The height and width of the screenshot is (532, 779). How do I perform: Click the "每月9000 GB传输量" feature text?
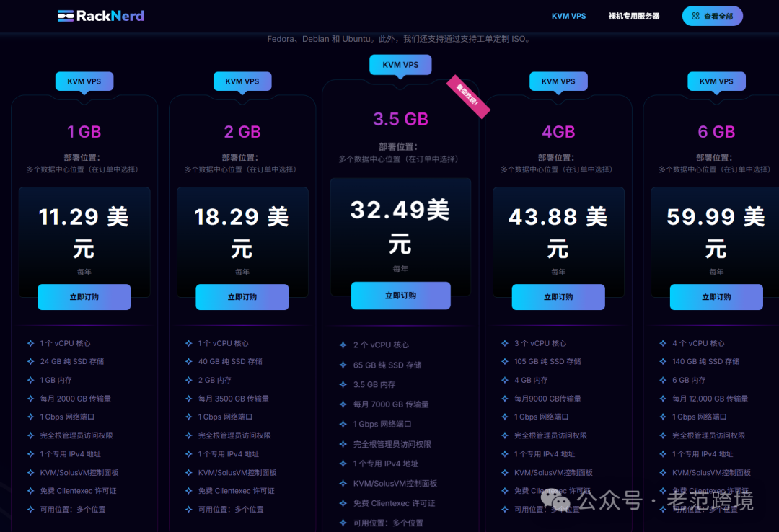(x=547, y=399)
